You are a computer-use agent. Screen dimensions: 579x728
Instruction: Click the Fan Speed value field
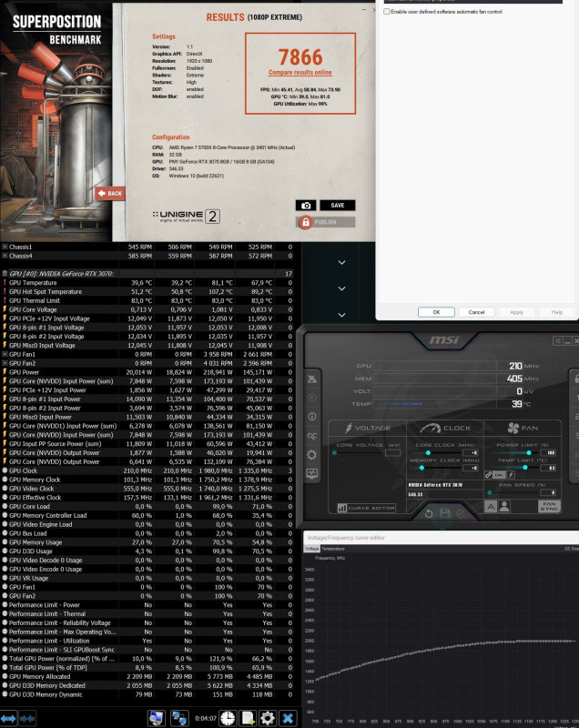tap(549, 492)
